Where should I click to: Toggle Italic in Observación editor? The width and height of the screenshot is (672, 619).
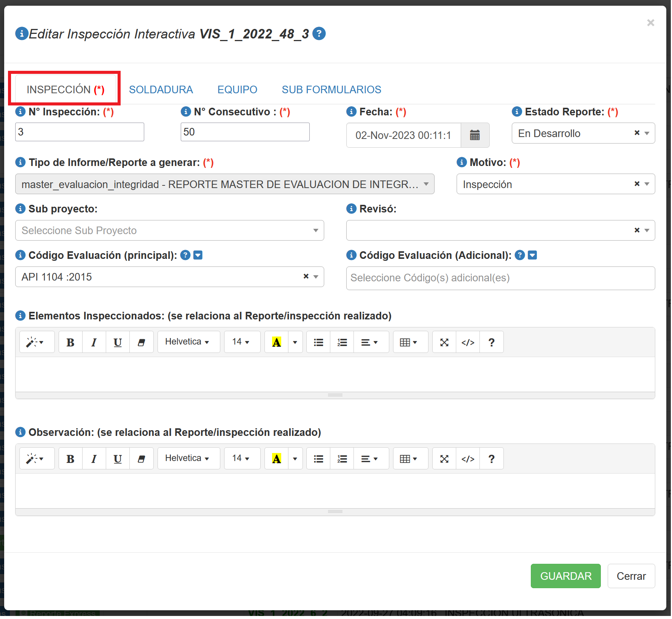(x=94, y=459)
